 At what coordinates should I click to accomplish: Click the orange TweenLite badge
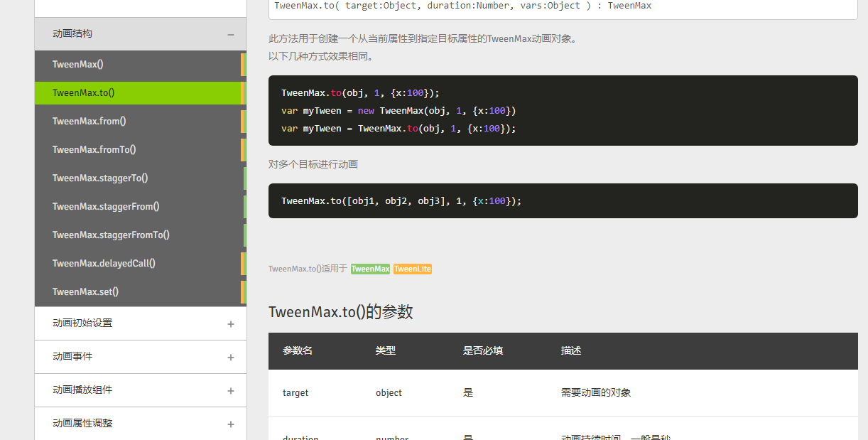click(413, 269)
